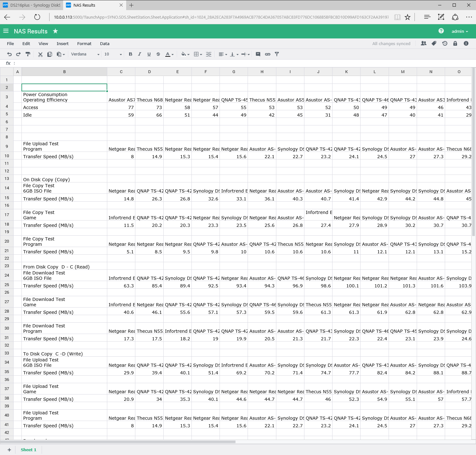This screenshot has height=455, width=476.
Task: Open the fill color picker
Action: click(x=185, y=54)
